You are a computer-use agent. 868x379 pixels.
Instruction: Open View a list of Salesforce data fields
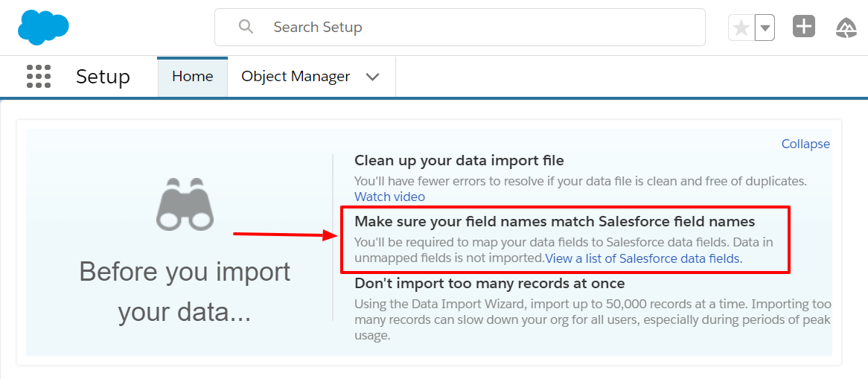point(644,258)
